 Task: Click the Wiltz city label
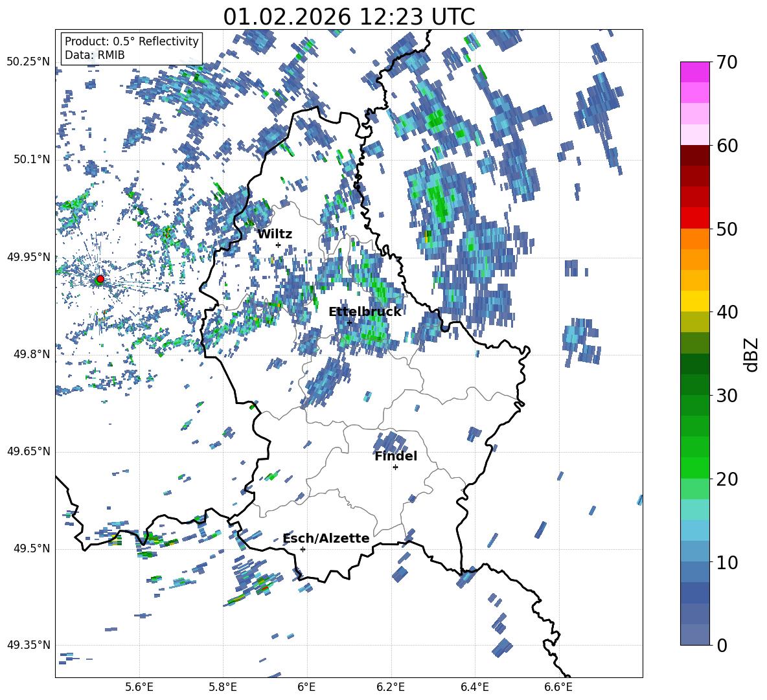(x=275, y=234)
